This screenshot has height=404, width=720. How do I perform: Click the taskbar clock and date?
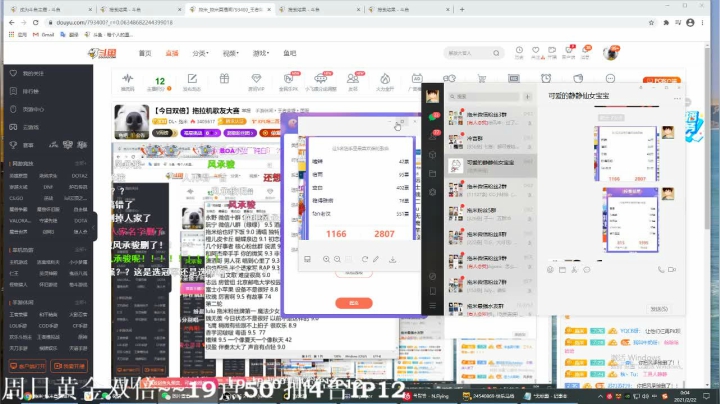[x=685, y=396]
